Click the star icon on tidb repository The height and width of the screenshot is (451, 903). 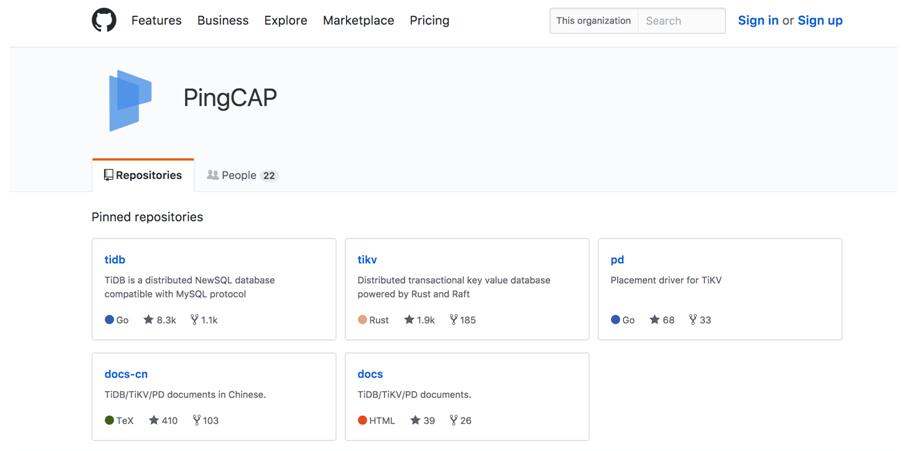[x=148, y=320]
